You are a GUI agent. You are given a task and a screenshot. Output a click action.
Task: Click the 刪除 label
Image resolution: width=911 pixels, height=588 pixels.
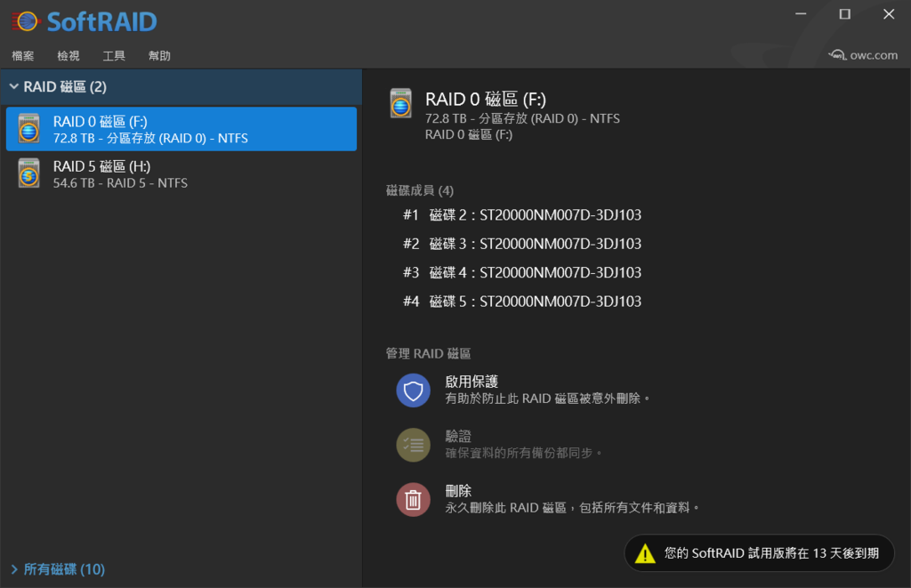(x=458, y=491)
